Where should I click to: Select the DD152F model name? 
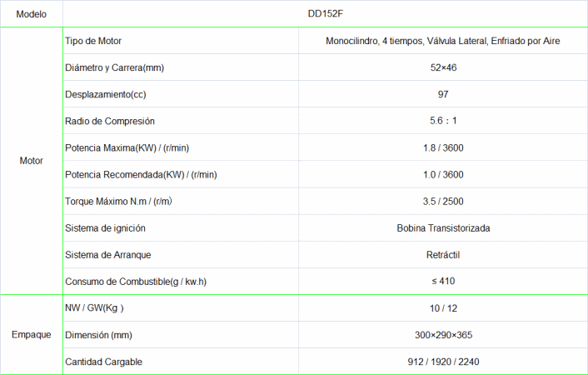coord(442,14)
